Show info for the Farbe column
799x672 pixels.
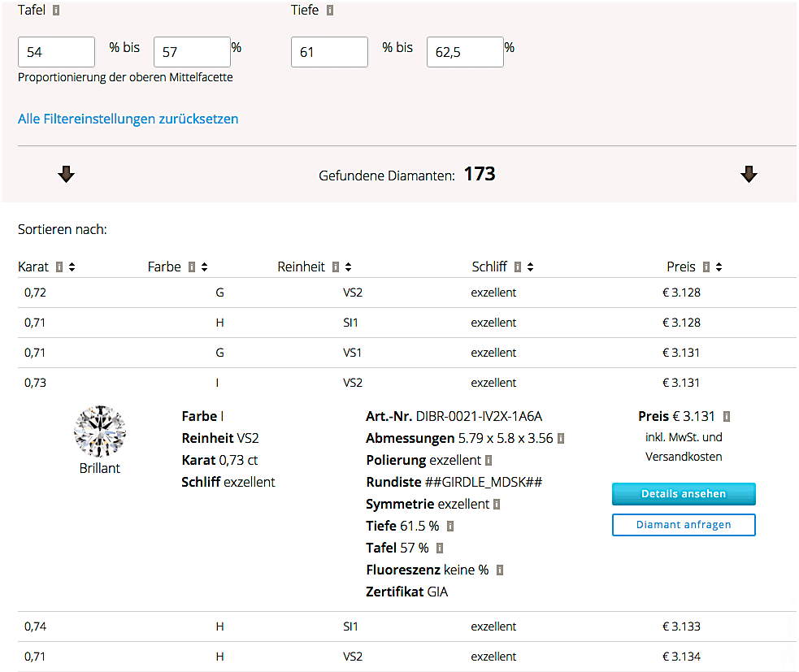click(192, 267)
